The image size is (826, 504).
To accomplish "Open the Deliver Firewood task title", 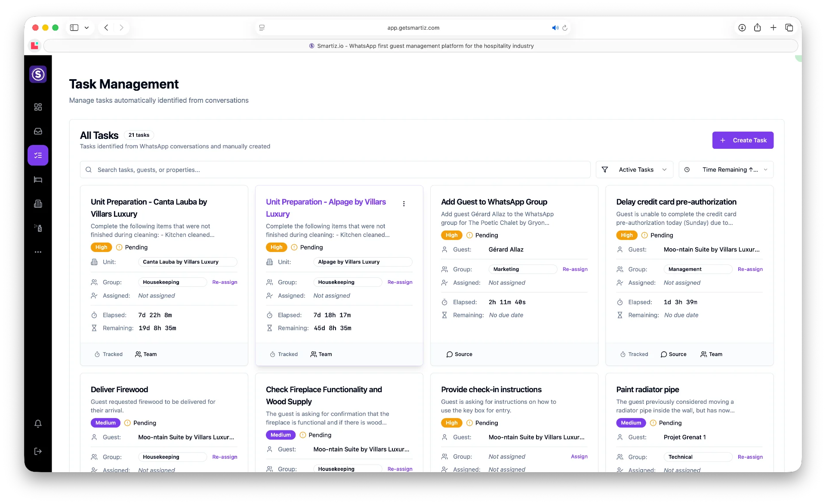I will click(x=119, y=390).
